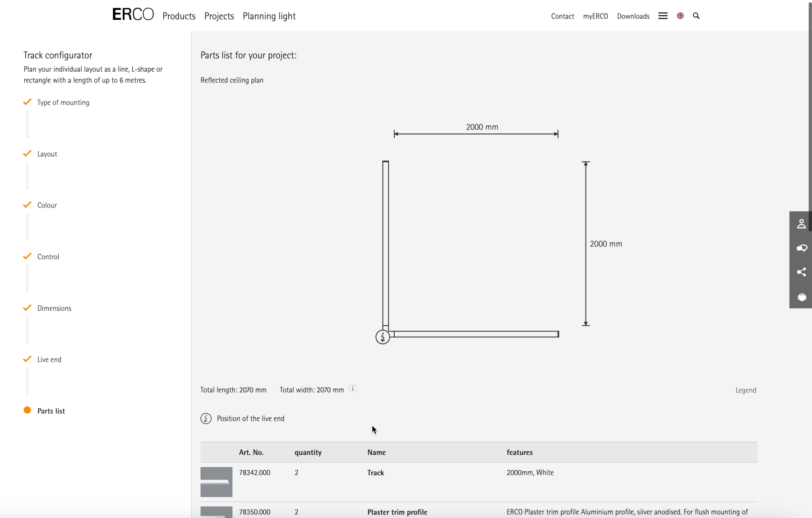Click the Track product thumbnail
The width and height of the screenshot is (812, 518).
point(216,481)
